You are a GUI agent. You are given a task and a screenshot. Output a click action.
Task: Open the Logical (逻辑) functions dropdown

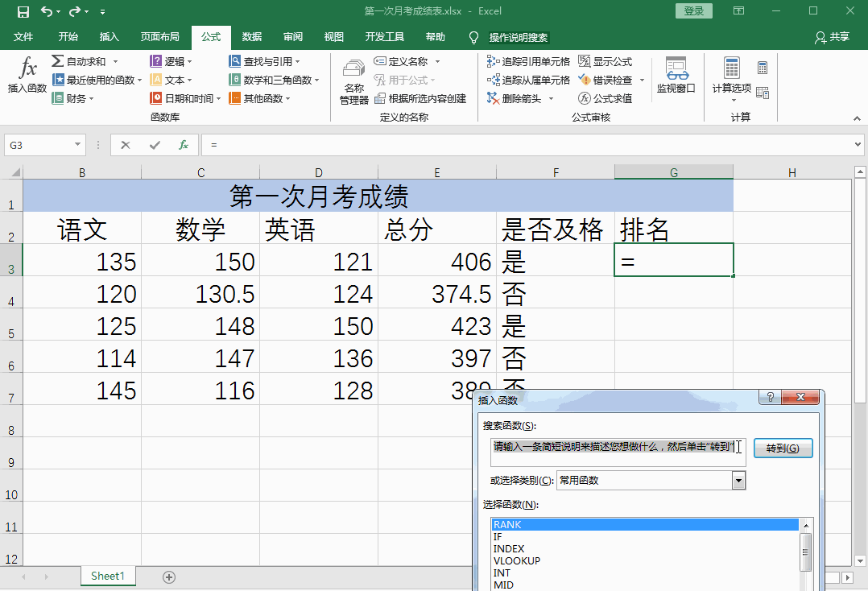tap(172, 61)
